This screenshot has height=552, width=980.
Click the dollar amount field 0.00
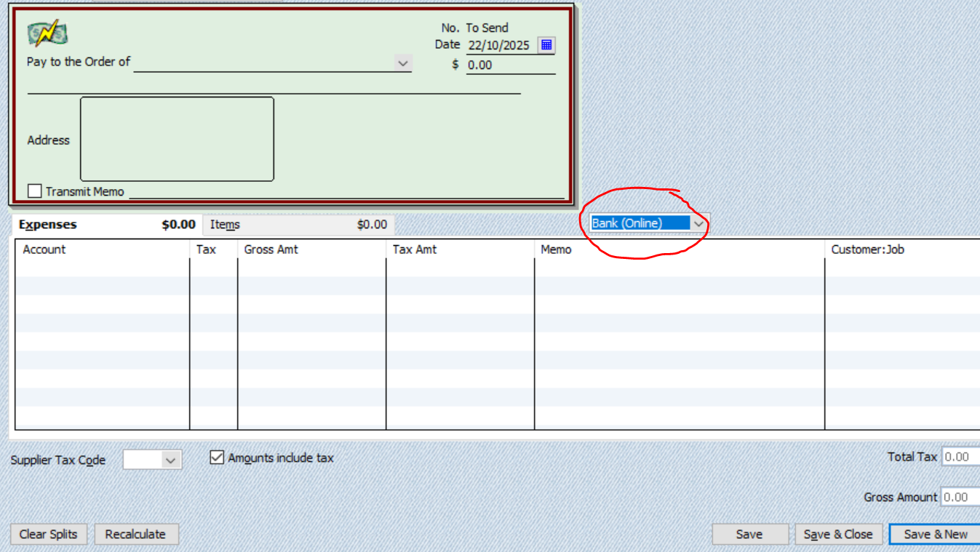point(510,65)
